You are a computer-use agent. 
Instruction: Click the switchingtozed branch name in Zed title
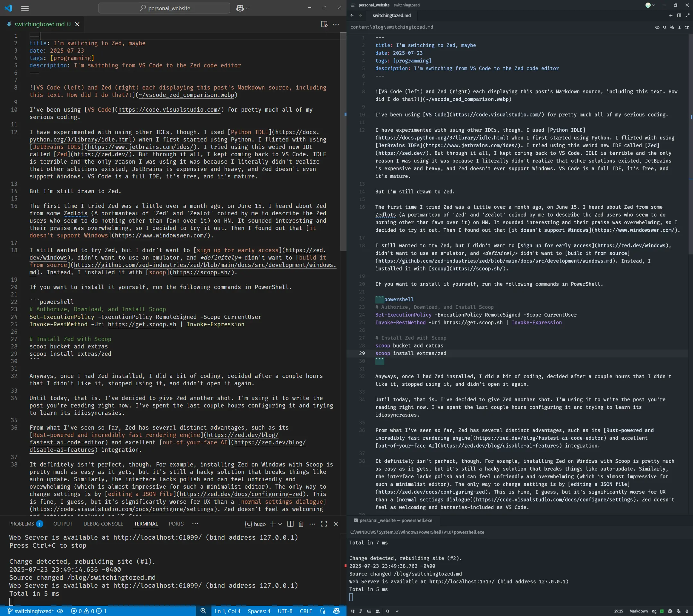(406, 5)
